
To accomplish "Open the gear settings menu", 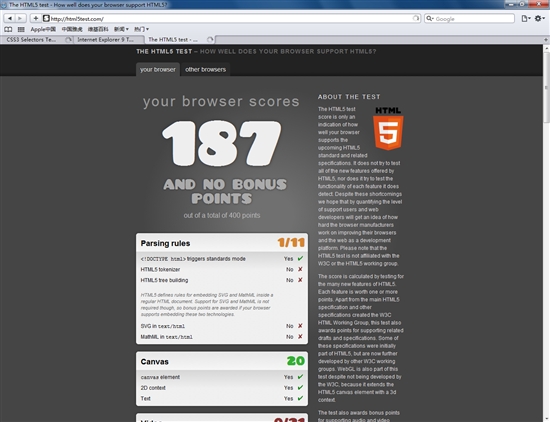I will click(539, 18).
